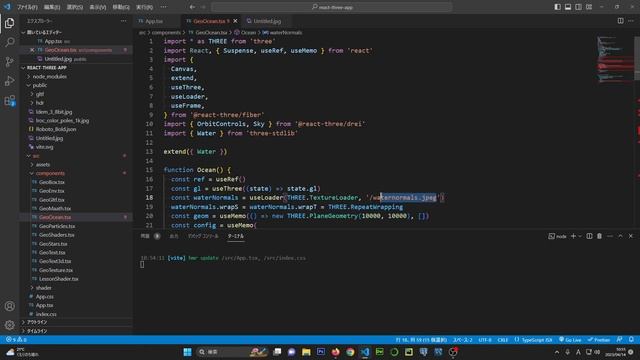Open the Accounts menu icon
This screenshot has height=360, width=640.
tap(9, 306)
